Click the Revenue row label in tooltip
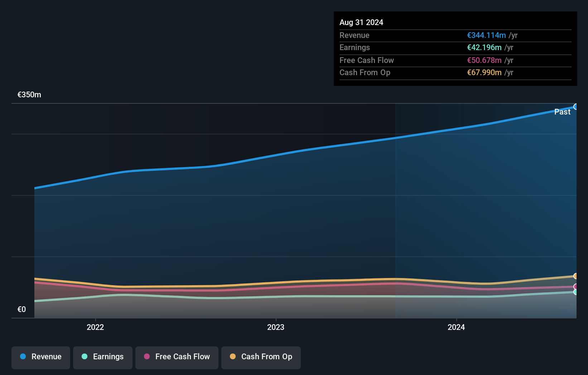Screen dimensions: 588x375 (x=355, y=35)
